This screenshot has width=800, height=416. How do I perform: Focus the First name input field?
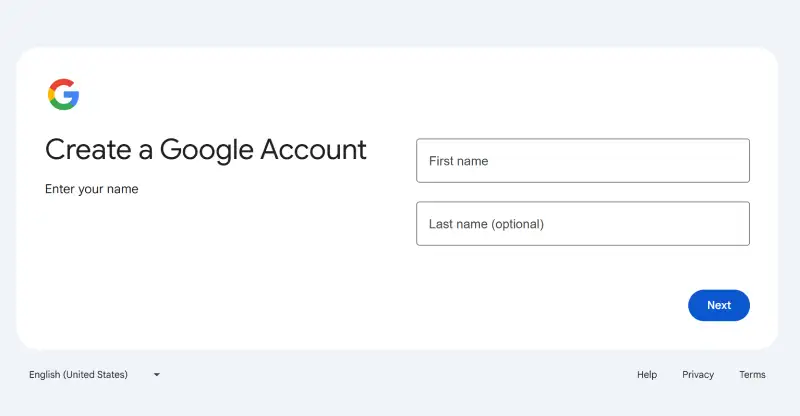tap(582, 161)
